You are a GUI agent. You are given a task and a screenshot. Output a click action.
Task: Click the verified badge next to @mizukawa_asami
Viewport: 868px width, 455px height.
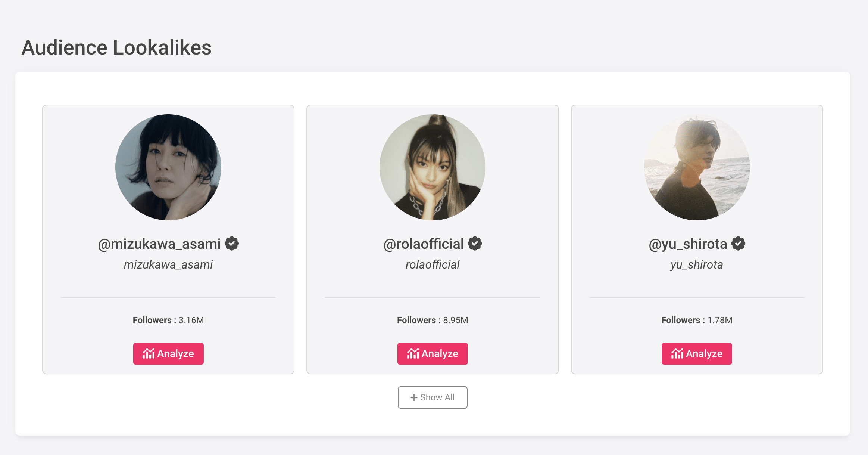coord(232,244)
